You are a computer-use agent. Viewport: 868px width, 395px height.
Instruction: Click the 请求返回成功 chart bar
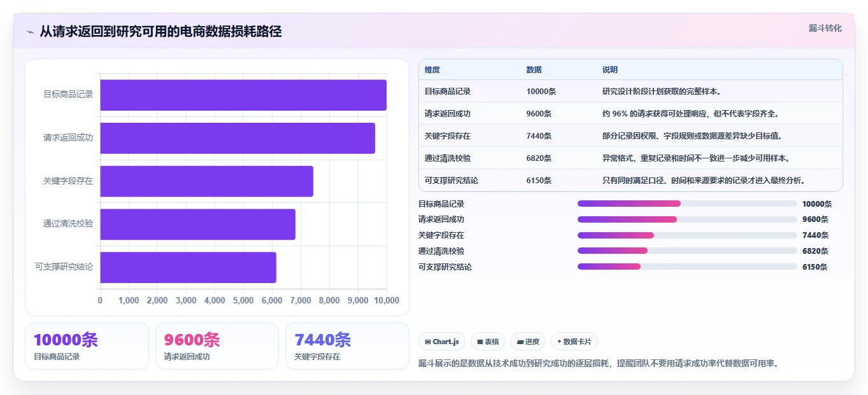(x=238, y=138)
